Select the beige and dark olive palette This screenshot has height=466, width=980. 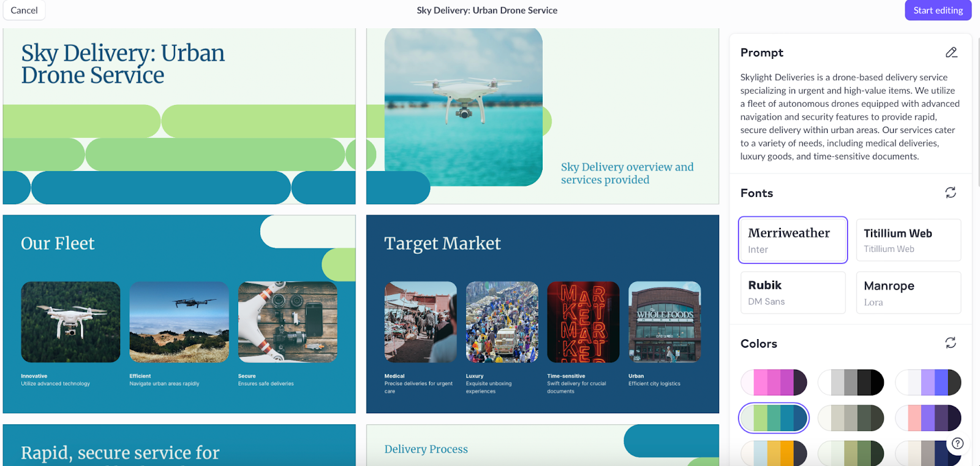click(x=851, y=418)
